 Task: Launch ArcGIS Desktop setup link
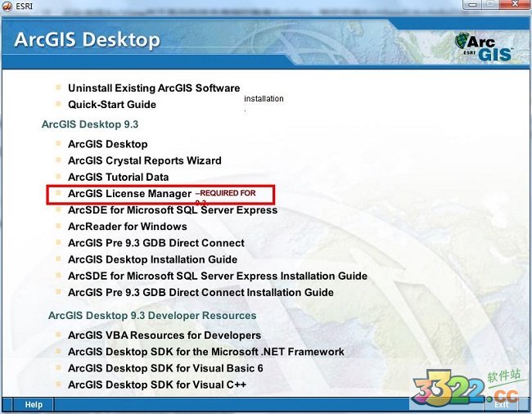coord(107,144)
